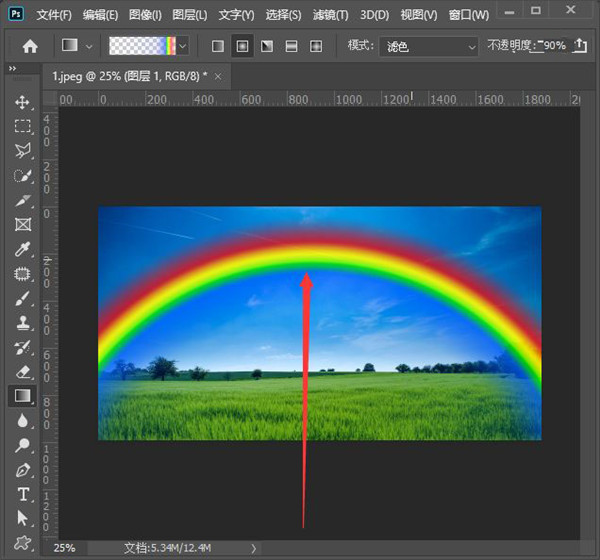Select the Horizontal Type tool
This screenshot has height=560, width=600.
(22, 495)
